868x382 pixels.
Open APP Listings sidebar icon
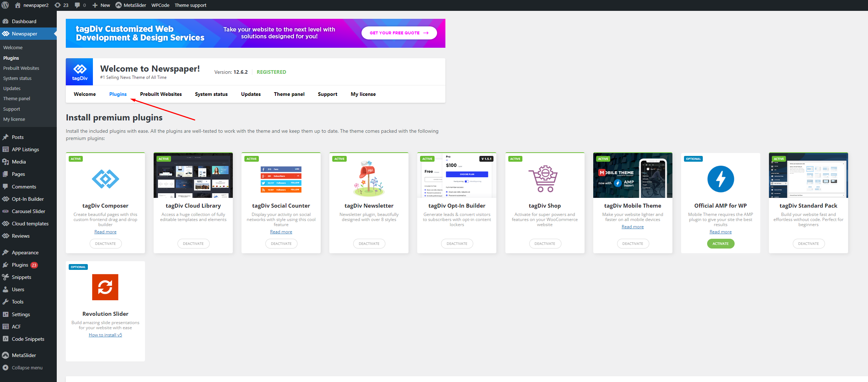point(5,149)
